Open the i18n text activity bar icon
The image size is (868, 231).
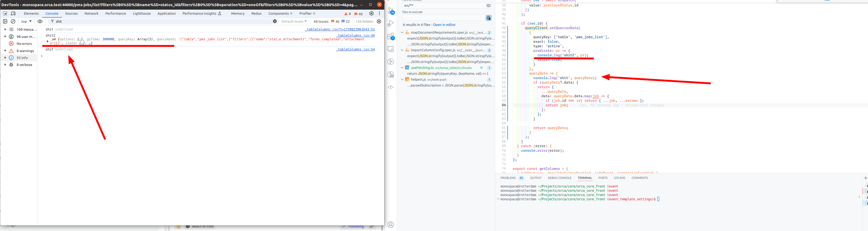coord(391,87)
